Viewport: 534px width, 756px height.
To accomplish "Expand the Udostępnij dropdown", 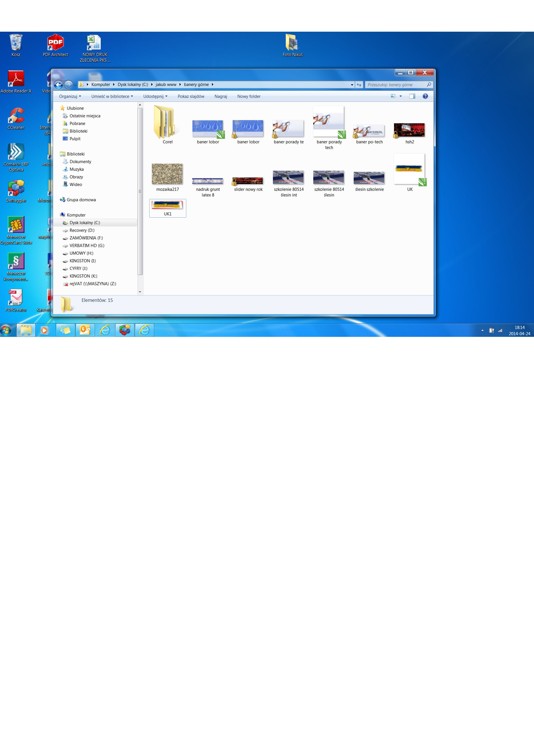I will (x=155, y=97).
